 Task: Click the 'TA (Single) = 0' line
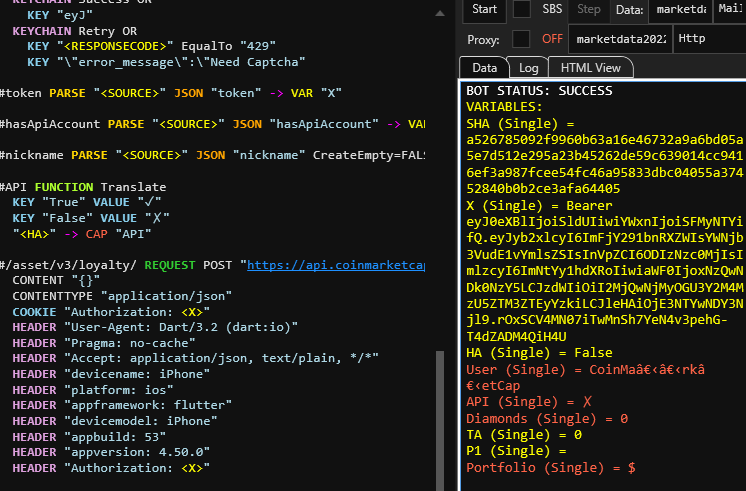point(524,435)
